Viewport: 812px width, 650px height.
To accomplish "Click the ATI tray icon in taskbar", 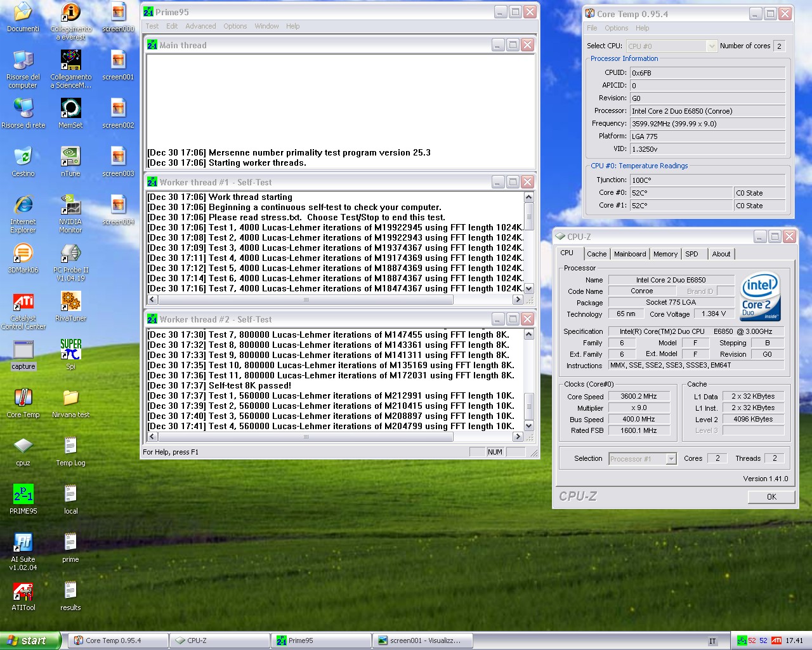I will (x=776, y=640).
